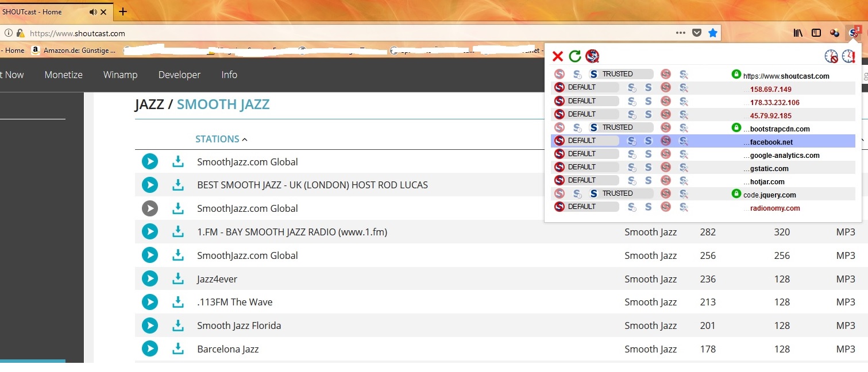The height and width of the screenshot is (372, 868).
Task: Download the Jazz4ever station playlist
Action: point(178,279)
